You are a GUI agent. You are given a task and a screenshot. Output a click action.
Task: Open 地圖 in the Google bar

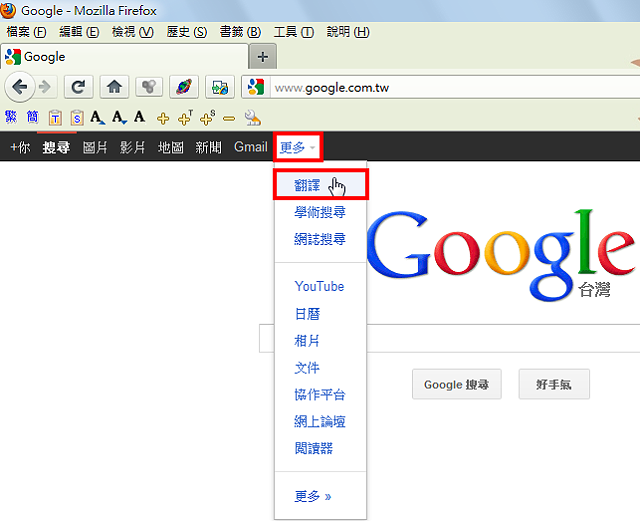[171, 147]
